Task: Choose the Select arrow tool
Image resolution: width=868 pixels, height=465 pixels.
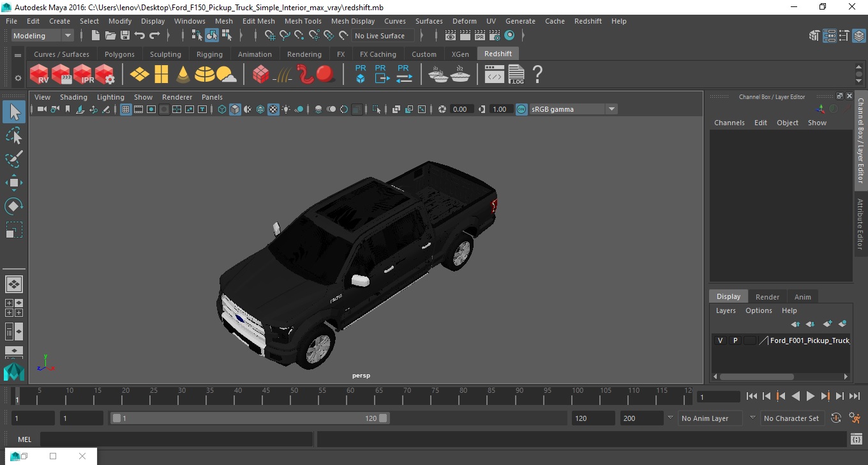Action: [x=14, y=112]
